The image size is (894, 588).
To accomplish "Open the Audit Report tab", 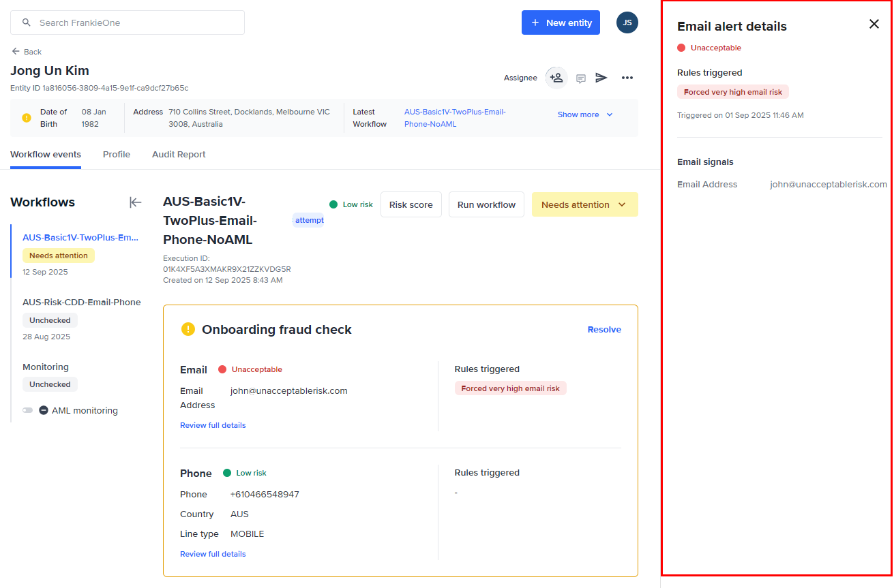I will [x=179, y=155].
